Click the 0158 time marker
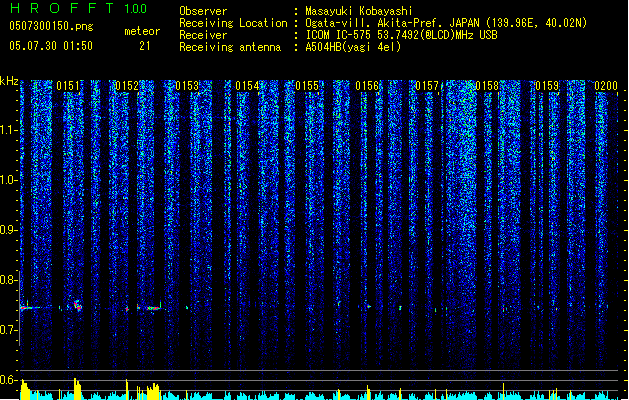Viewport: 629px width, 400px height. coord(487,86)
